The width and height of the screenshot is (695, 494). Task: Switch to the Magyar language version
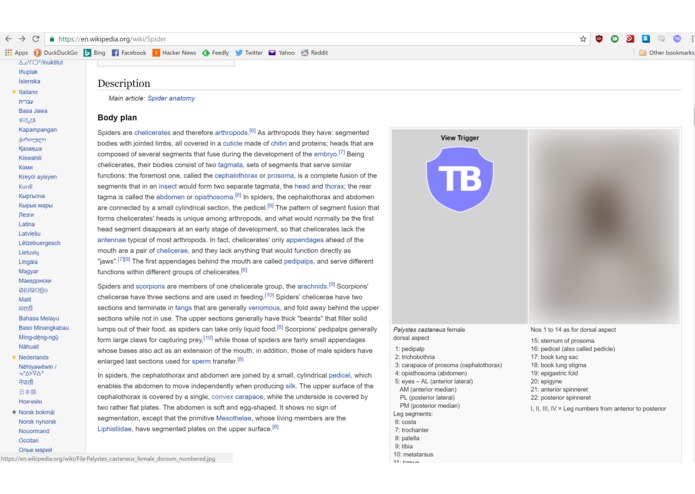[28, 271]
